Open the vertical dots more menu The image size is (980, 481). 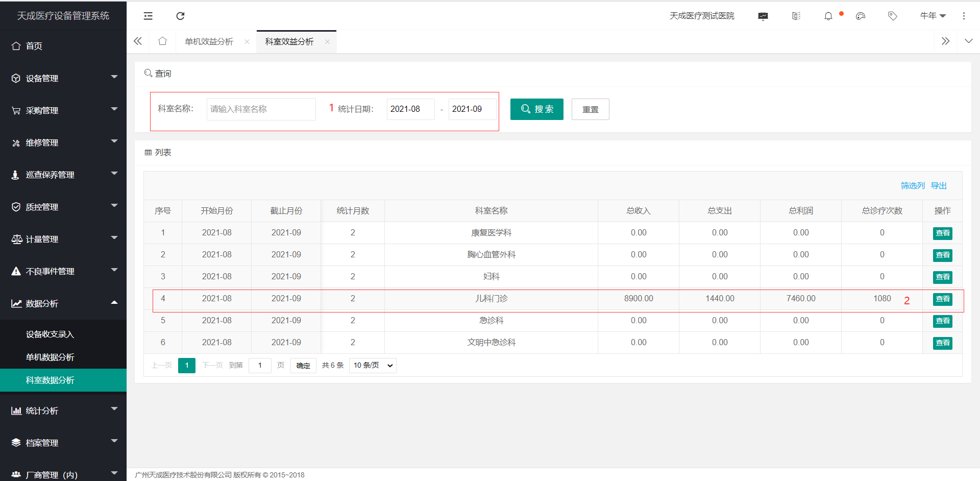point(964,16)
